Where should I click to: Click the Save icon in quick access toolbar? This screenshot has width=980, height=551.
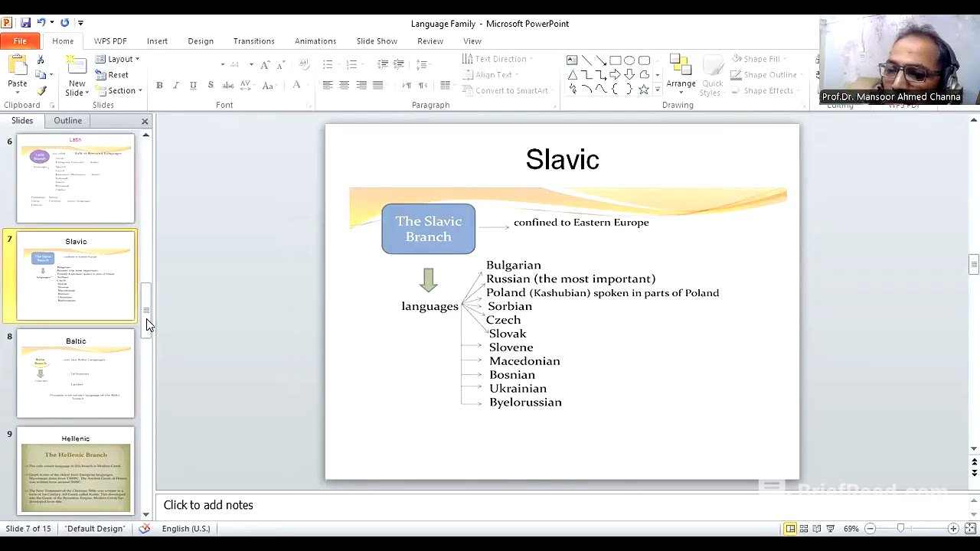[25, 23]
